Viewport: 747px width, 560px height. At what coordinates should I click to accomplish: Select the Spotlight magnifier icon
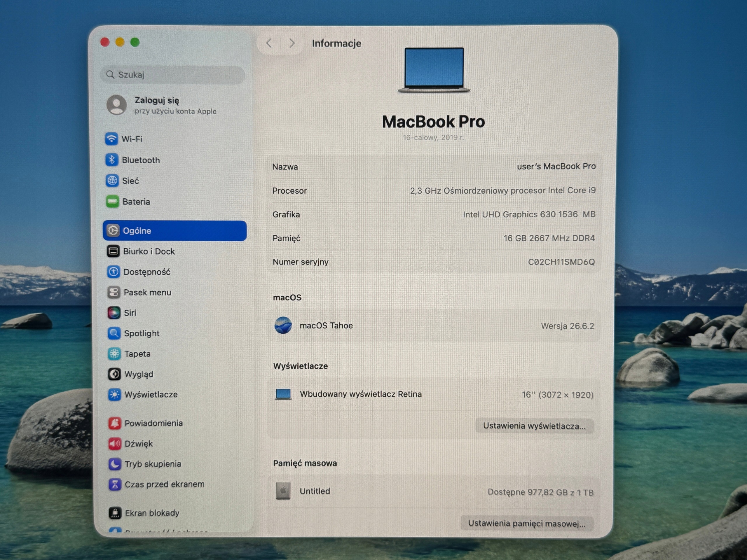click(114, 333)
